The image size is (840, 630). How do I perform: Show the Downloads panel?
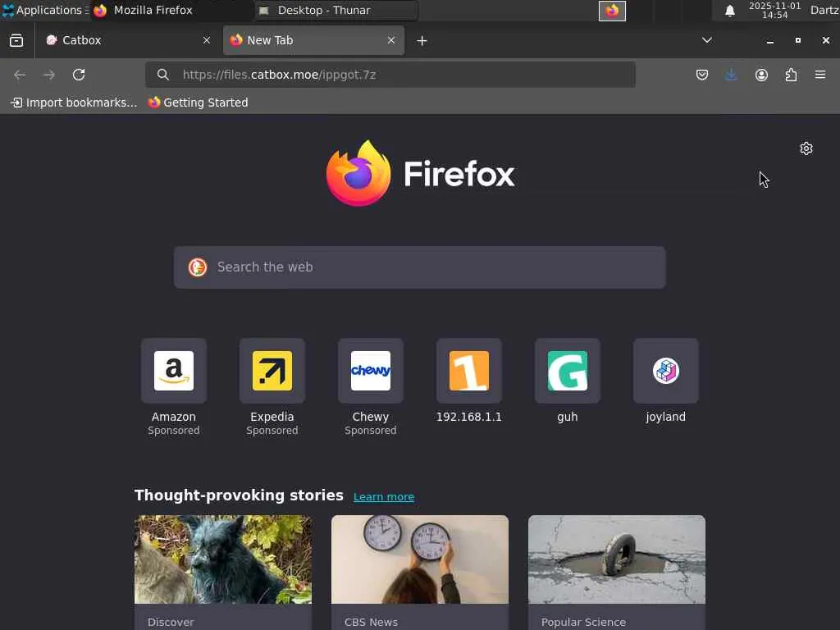[x=731, y=75]
